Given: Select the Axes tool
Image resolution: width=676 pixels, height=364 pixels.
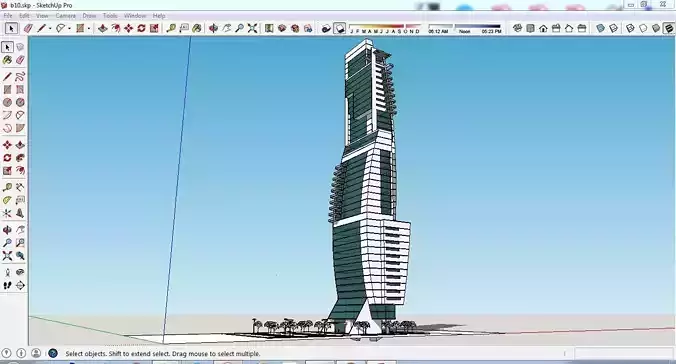Looking at the screenshot, I should point(7,213).
